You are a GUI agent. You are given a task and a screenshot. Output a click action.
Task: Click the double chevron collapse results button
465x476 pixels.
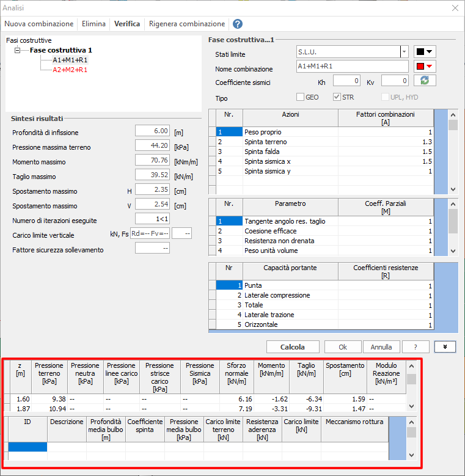(x=445, y=346)
